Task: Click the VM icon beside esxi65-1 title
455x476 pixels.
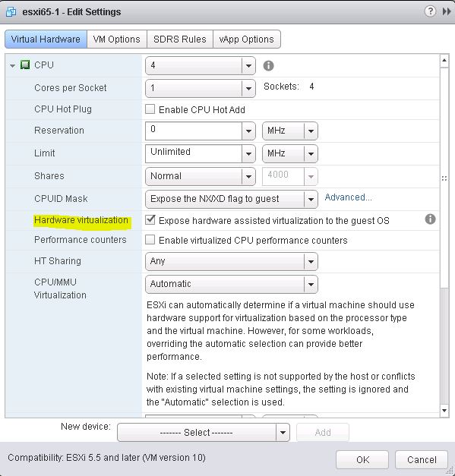Action: [x=11, y=12]
